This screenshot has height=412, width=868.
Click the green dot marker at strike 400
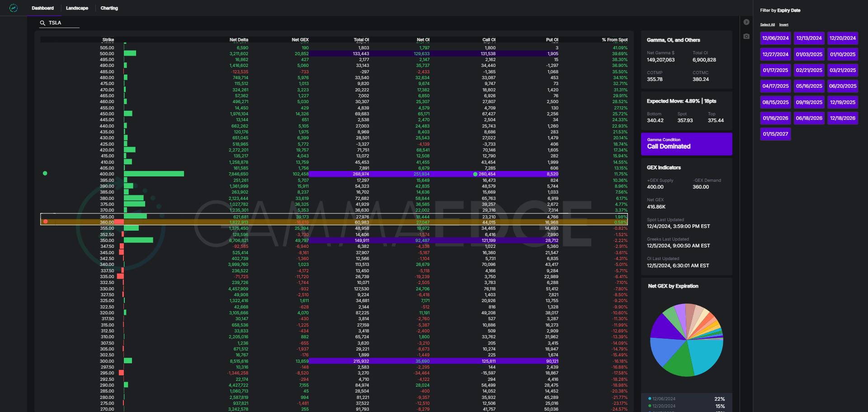[x=45, y=173]
